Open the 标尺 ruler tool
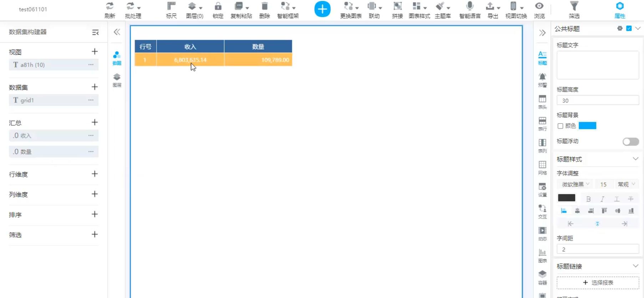The height and width of the screenshot is (298, 644). click(x=171, y=6)
